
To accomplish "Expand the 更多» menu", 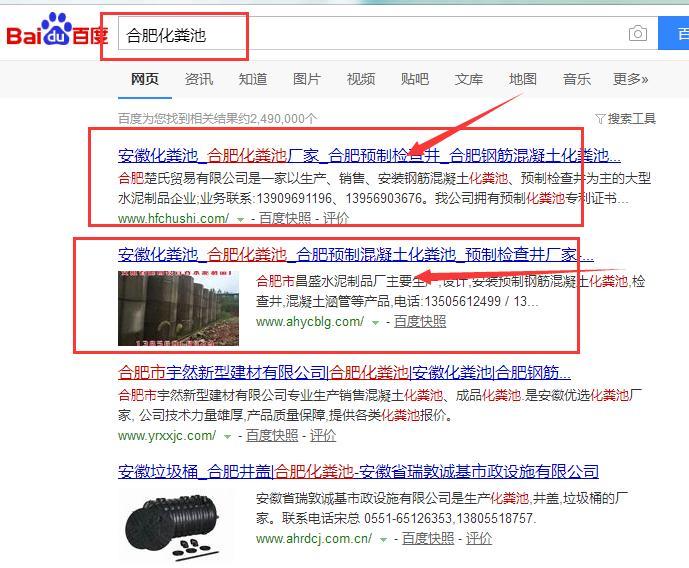I will [631, 79].
